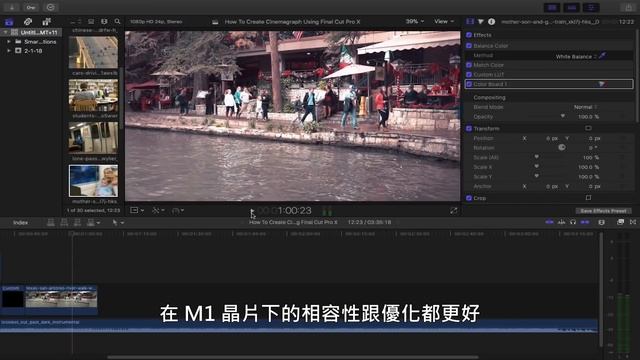Screen dimensions: 640x360
Task: Toggle the Crop checkbox
Action: (x=469, y=198)
